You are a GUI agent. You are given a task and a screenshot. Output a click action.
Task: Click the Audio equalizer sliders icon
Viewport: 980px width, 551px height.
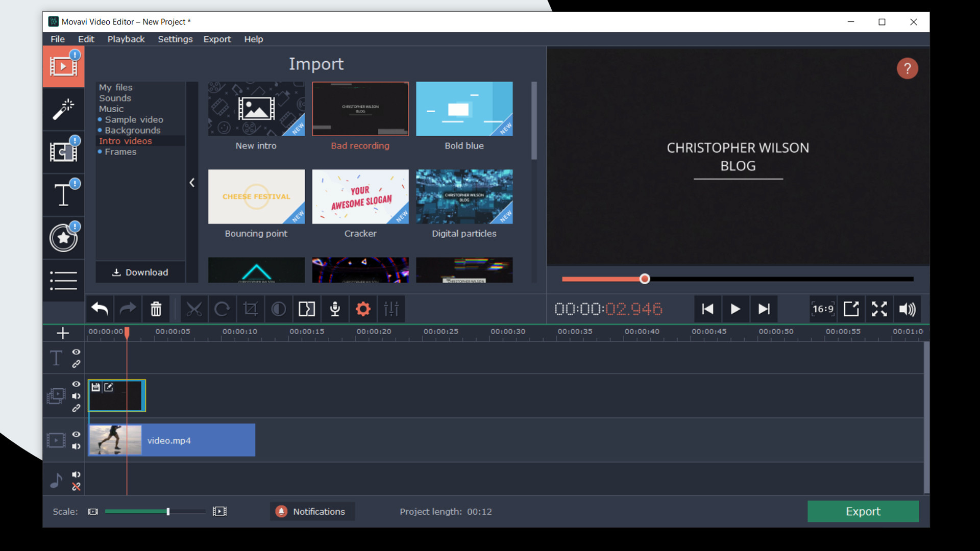pyautogui.click(x=391, y=309)
